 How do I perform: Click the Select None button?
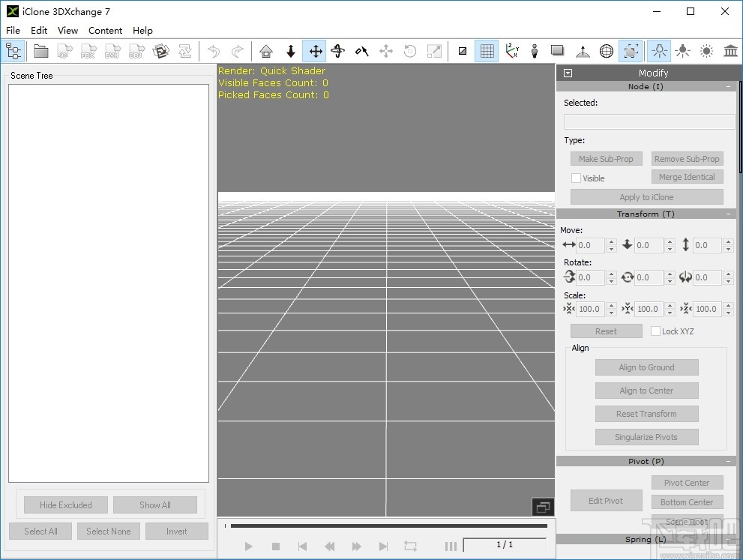[108, 531]
